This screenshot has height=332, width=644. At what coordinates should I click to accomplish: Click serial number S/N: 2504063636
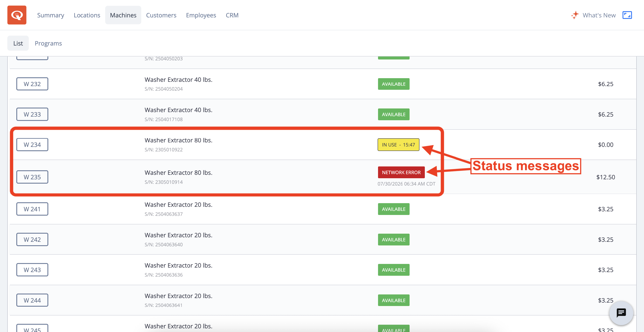164,275
